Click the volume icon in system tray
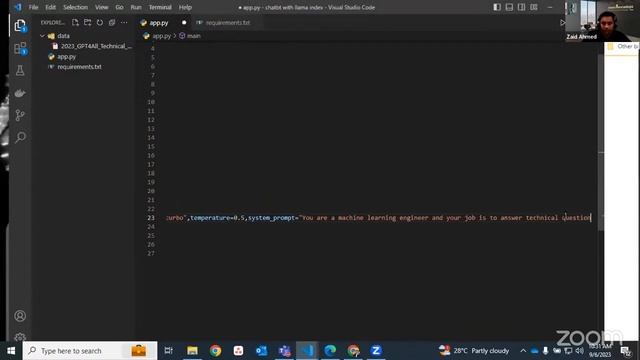The image size is (640, 360). coord(579,351)
